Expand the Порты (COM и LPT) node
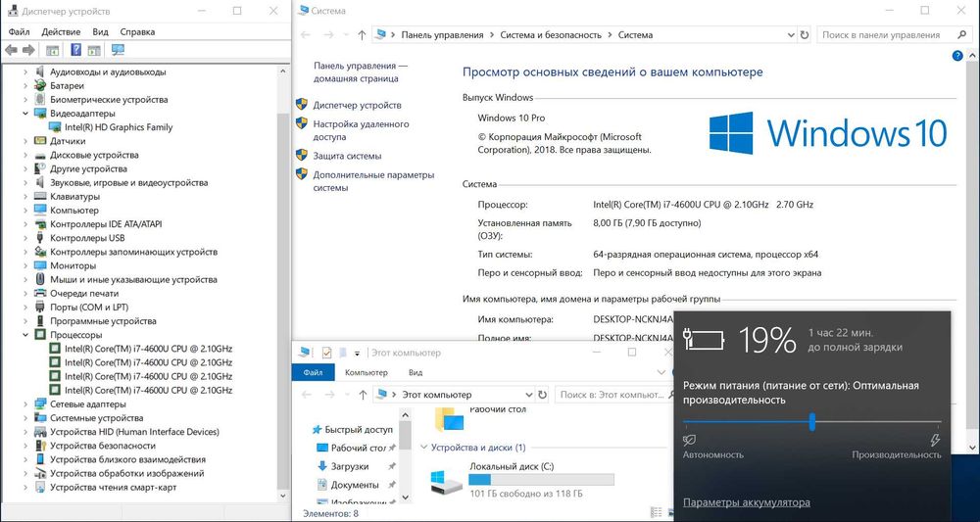The height and width of the screenshot is (522, 980). pos(25,308)
